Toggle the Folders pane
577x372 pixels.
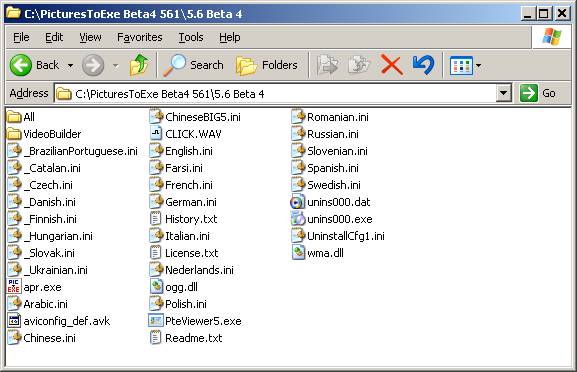[267, 65]
